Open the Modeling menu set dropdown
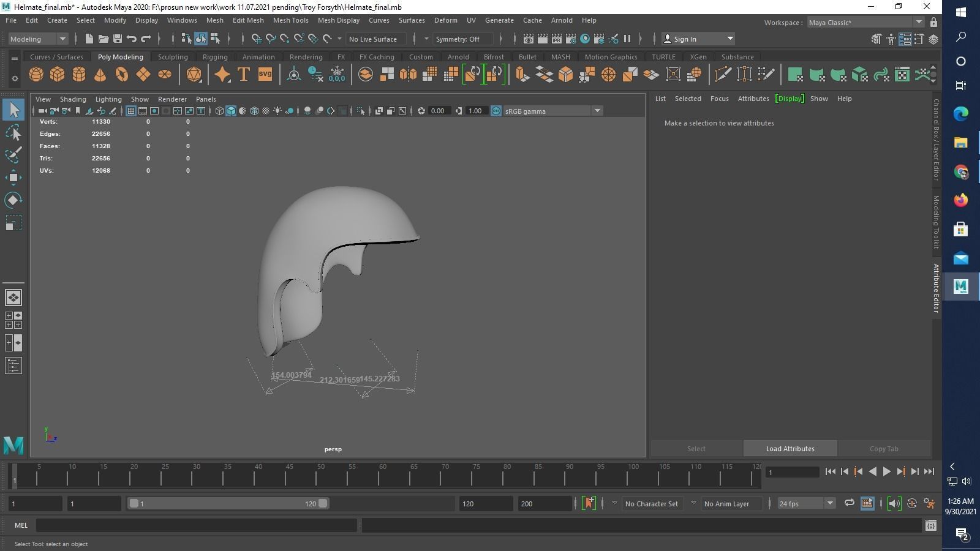 click(38, 39)
